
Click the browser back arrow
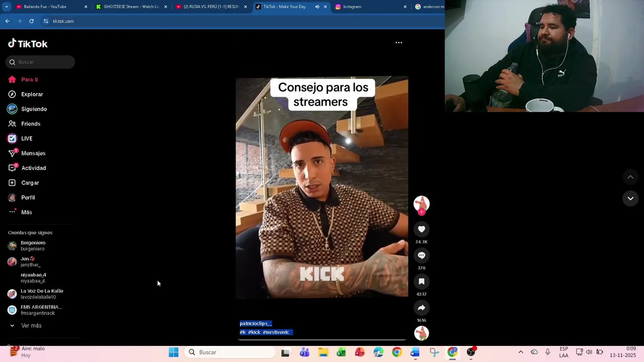point(7,21)
